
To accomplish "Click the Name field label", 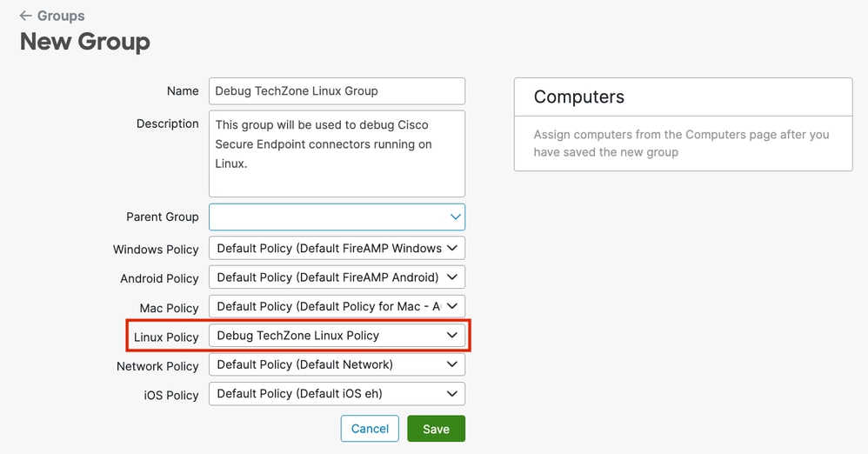I will tap(183, 90).
